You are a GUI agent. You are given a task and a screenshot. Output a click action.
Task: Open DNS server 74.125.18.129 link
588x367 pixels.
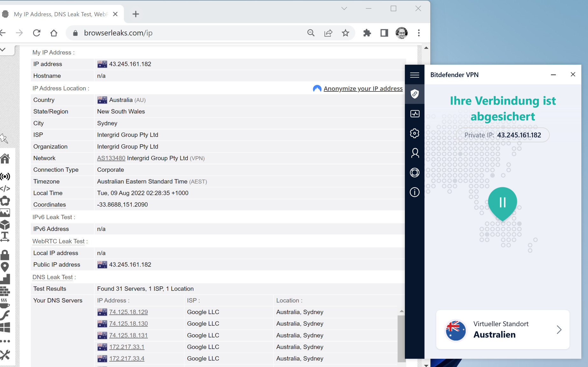pyautogui.click(x=128, y=312)
